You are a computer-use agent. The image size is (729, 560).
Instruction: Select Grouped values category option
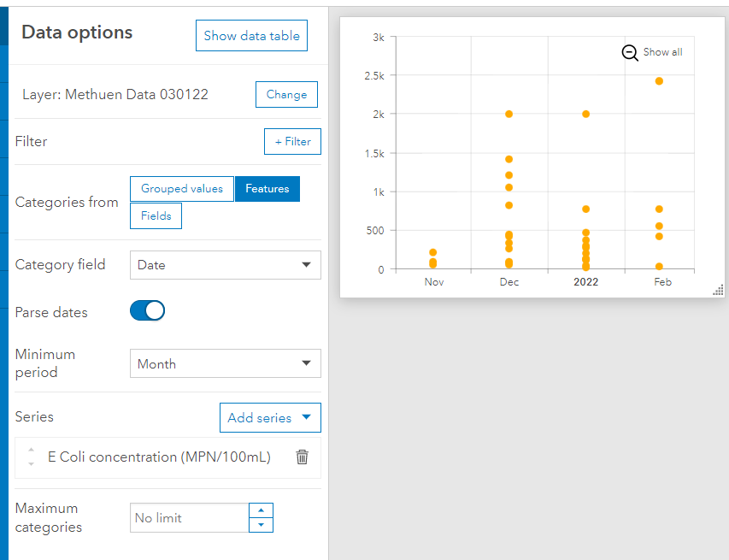[x=181, y=189]
